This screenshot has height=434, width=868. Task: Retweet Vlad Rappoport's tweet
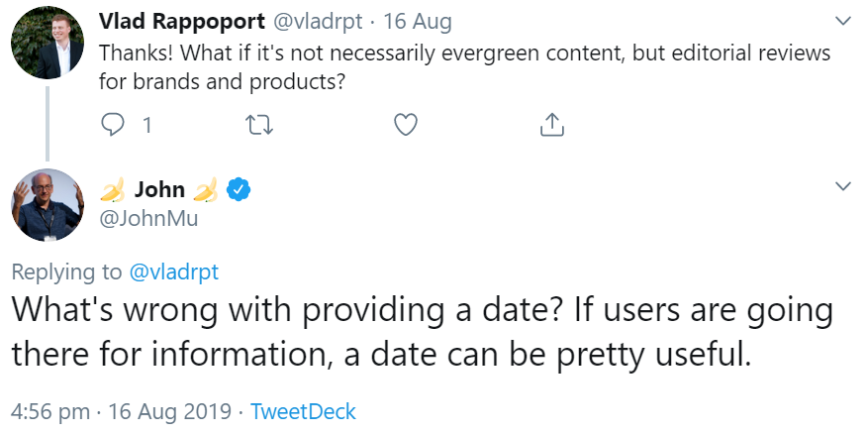tap(259, 125)
